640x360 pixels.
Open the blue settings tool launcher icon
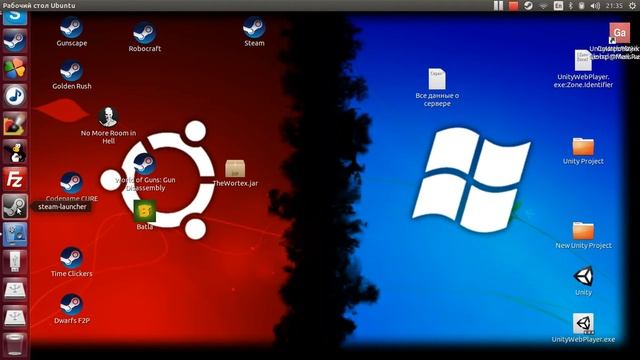click(x=15, y=235)
